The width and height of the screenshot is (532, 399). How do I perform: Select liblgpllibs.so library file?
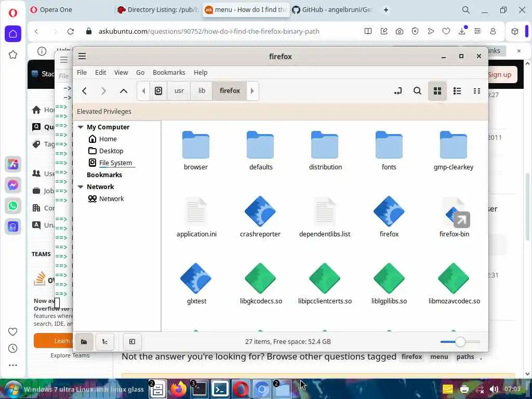coord(389,284)
